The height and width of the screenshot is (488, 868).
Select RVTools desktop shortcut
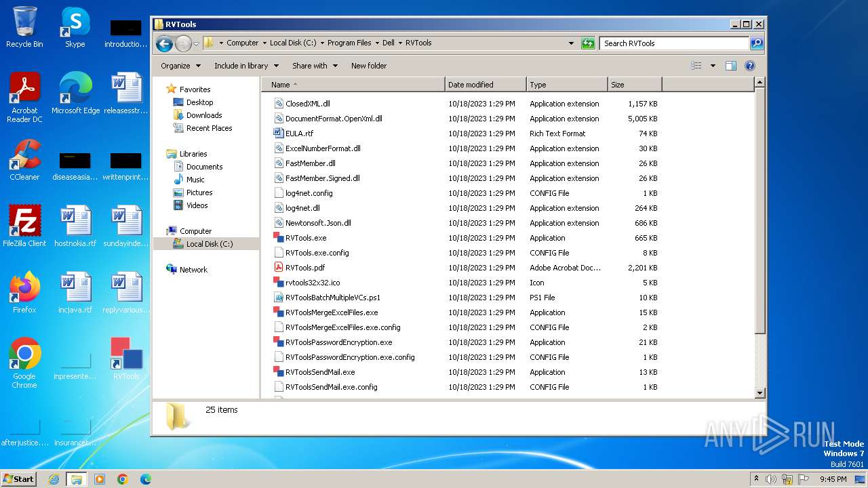pos(126,359)
